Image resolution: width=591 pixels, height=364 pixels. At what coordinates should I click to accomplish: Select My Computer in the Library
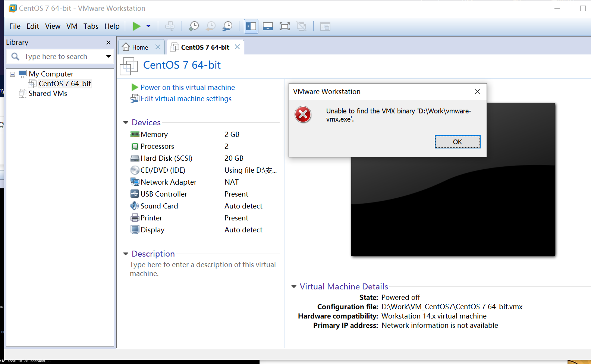pyautogui.click(x=51, y=74)
